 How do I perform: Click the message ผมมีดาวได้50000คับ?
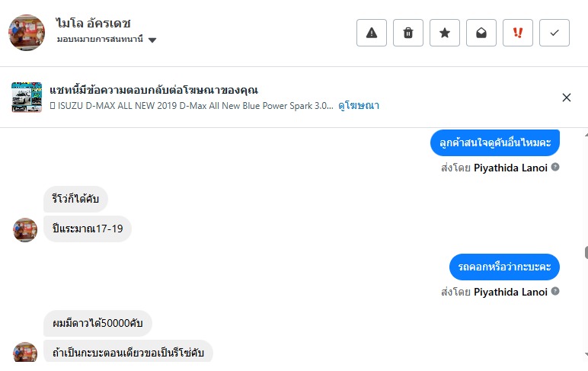[97, 323]
